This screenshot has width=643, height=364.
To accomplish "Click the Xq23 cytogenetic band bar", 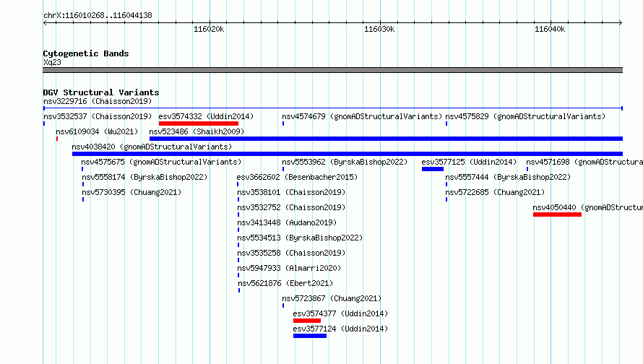I will click(332, 70).
